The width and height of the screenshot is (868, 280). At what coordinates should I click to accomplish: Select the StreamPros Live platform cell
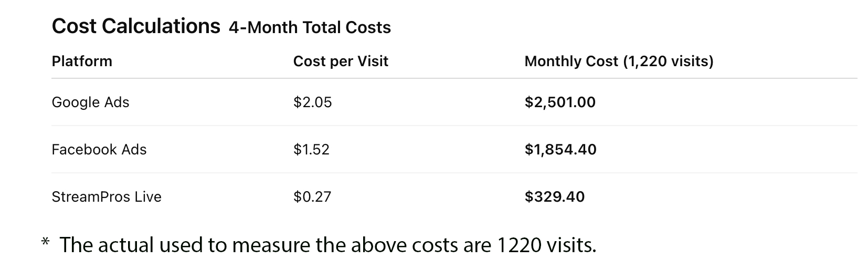[x=107, y=197]
